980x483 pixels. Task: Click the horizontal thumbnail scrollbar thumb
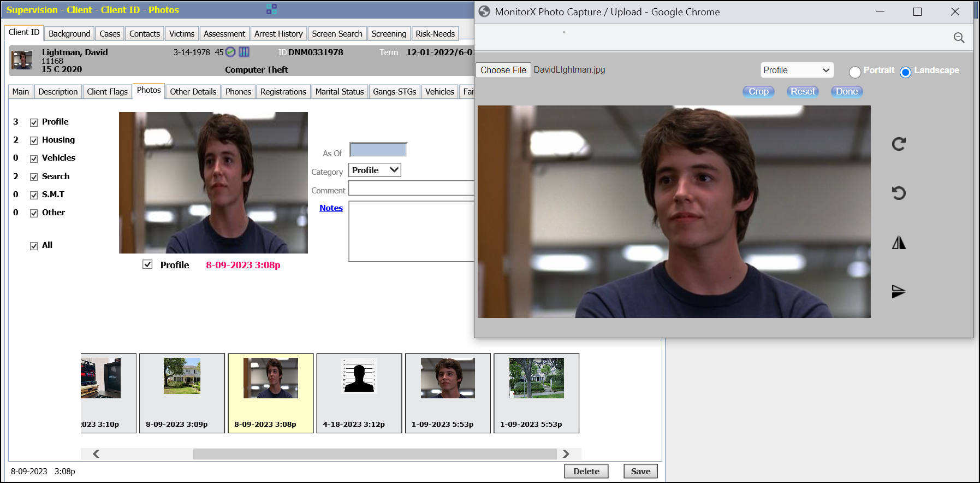click(375, 453)
